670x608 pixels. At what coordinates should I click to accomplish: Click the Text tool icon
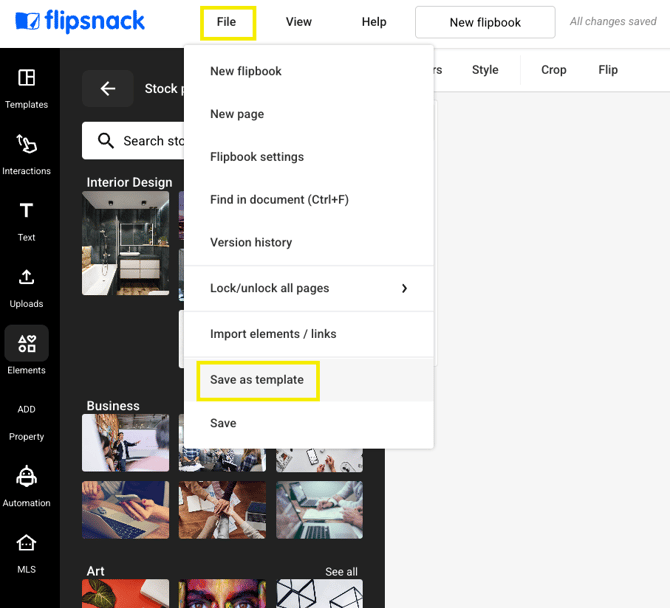[26, 211]
